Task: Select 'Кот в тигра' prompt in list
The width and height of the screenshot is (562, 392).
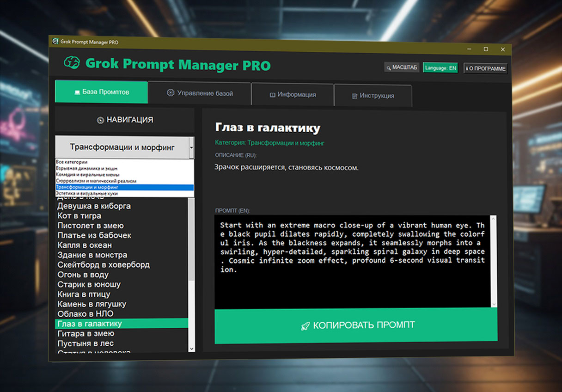Action: click(79, 216)
